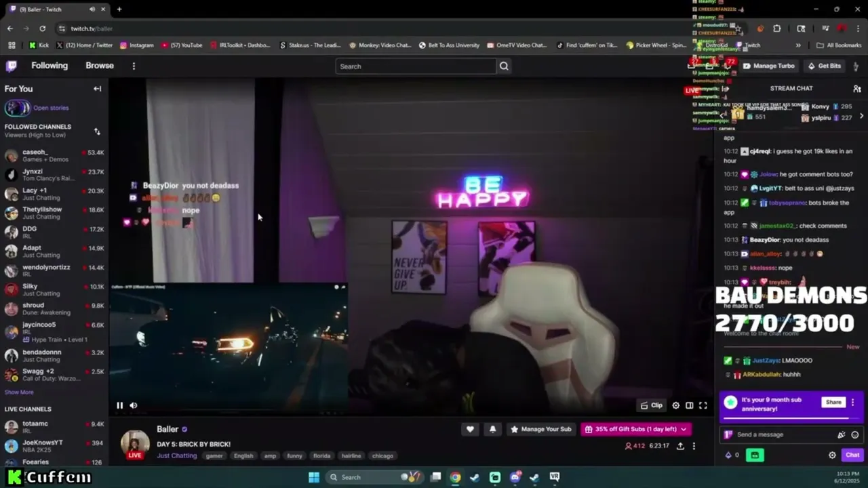
Task: Claim the green channel points bonus
Action: tap(755, 455)
